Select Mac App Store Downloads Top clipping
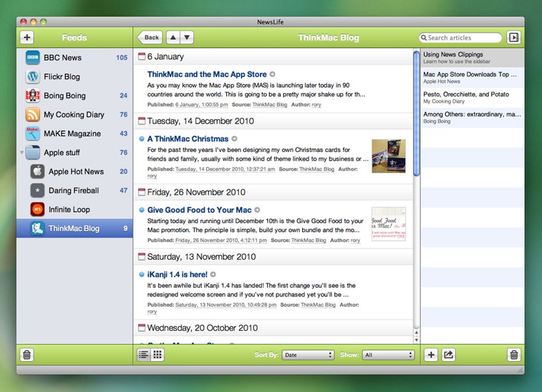Viewport: 542px width, 392px height. coord(472,78)
